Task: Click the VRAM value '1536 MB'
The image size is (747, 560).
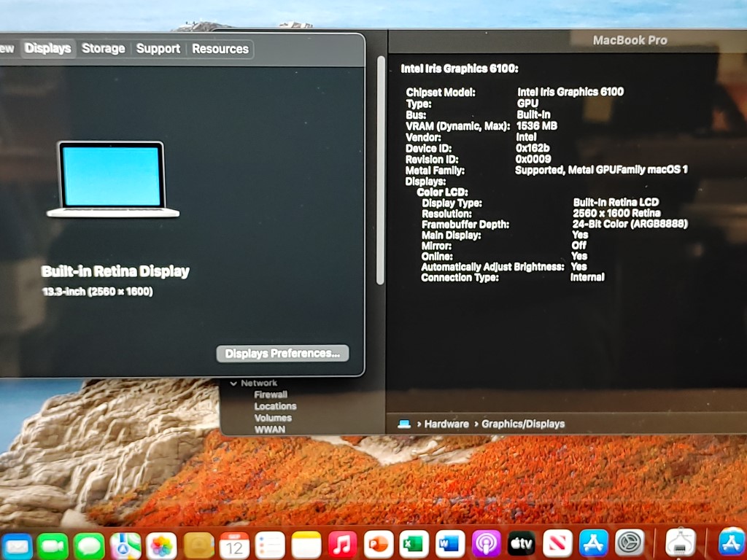Action: click(x=537, y=125)
